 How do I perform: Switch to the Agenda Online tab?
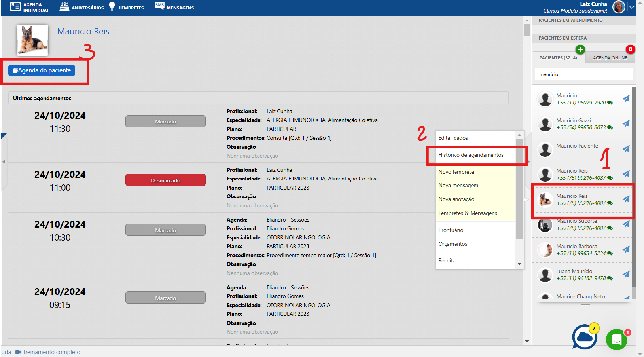coord(610,58)
